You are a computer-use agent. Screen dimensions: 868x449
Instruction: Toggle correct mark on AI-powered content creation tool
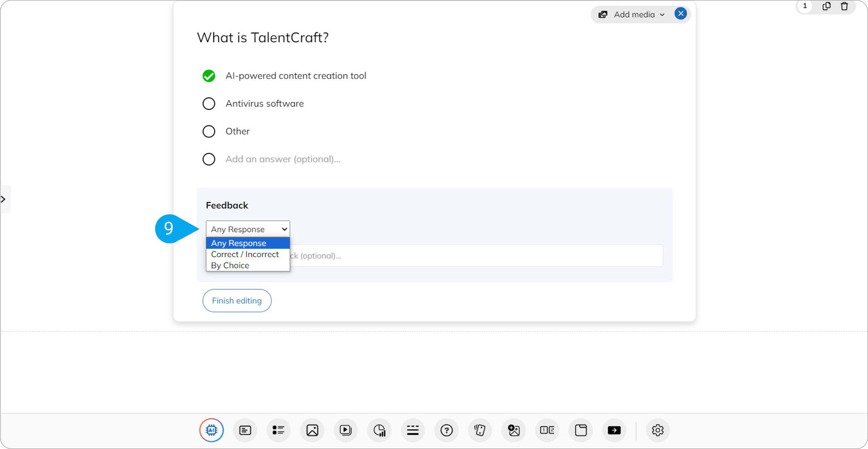[209, 76]
